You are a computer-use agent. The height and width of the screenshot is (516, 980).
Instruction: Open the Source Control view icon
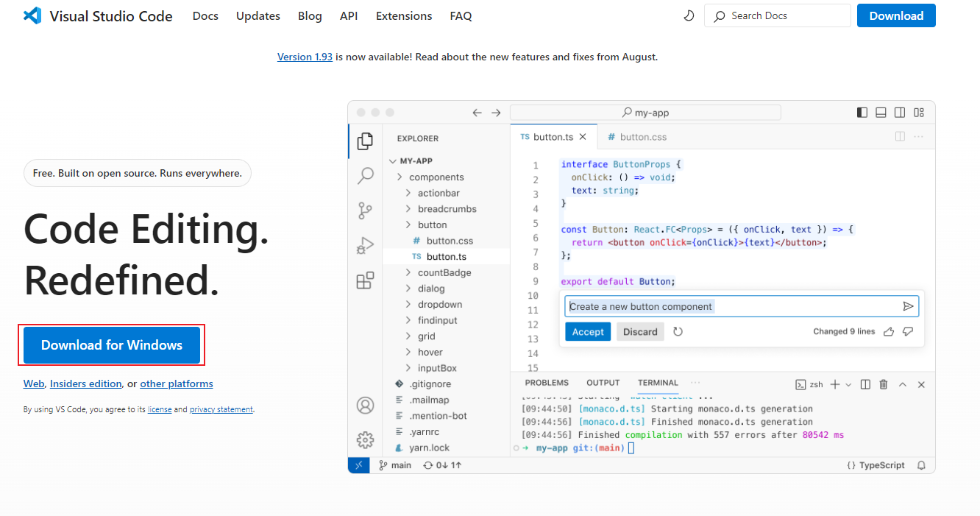pos(365,211)
